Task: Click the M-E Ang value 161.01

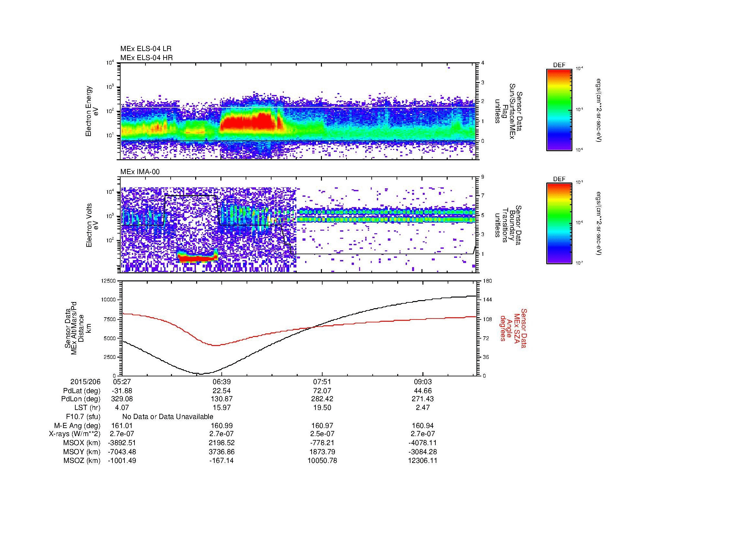Action: pyautogui.click(x=122, y=425)
